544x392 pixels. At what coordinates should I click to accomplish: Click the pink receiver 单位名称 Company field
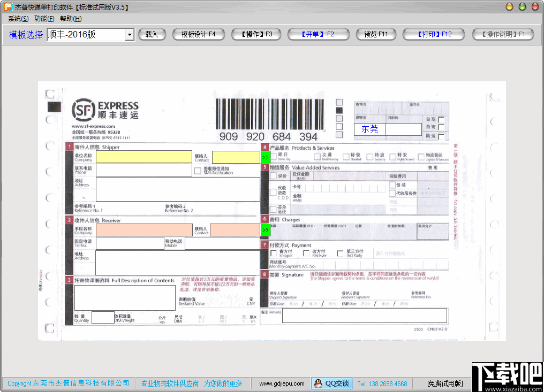click(145, 230)
